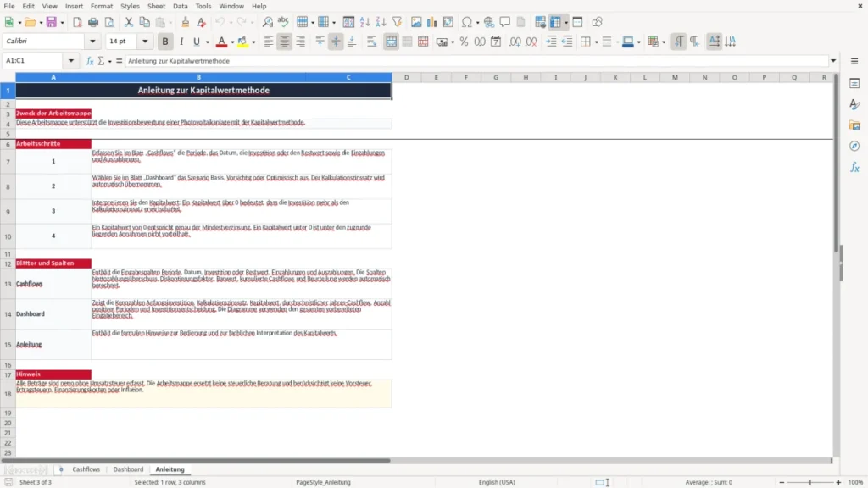868x488 pixels.
Task: Expand the font name dropdown
Action: pyautogui.click(x=92, y=41)
